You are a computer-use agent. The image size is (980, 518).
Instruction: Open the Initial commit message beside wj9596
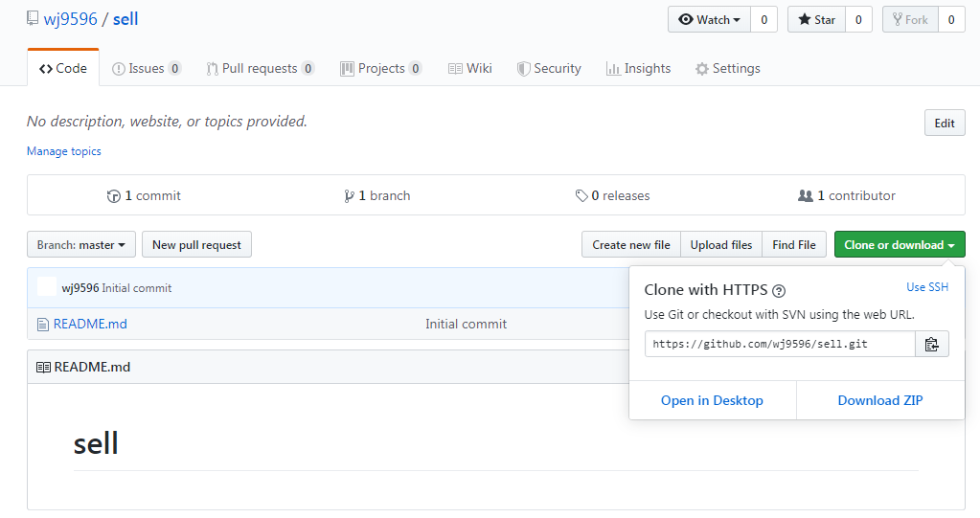click(137, 288)
